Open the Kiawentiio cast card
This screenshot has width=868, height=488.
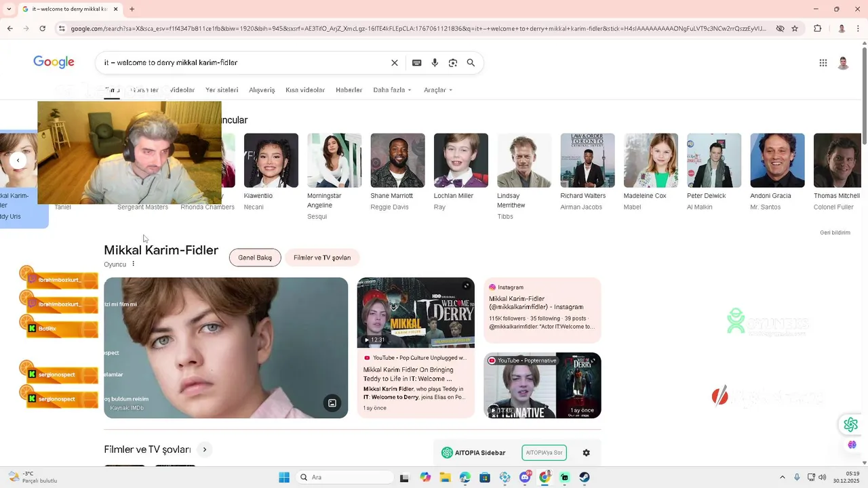tap(271, 172)
